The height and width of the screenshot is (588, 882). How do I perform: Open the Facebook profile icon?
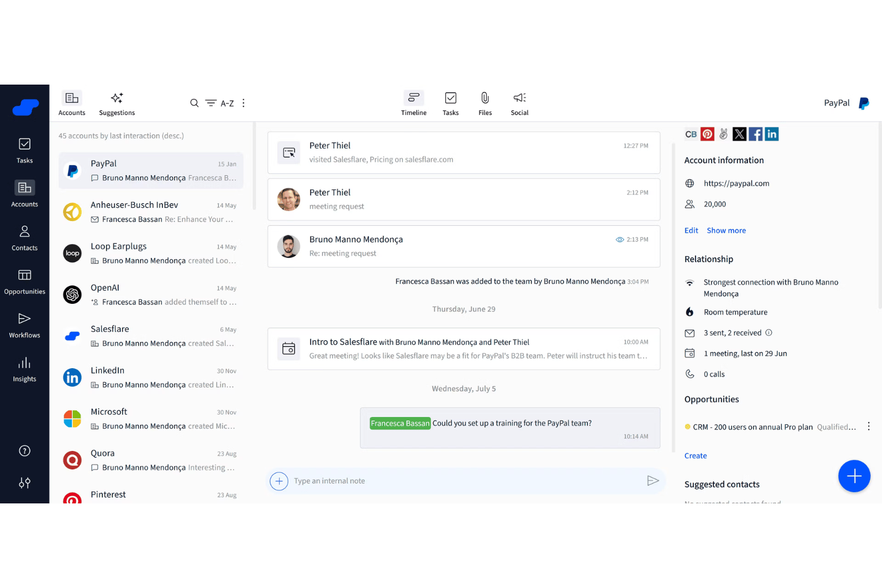pos(756,134)
